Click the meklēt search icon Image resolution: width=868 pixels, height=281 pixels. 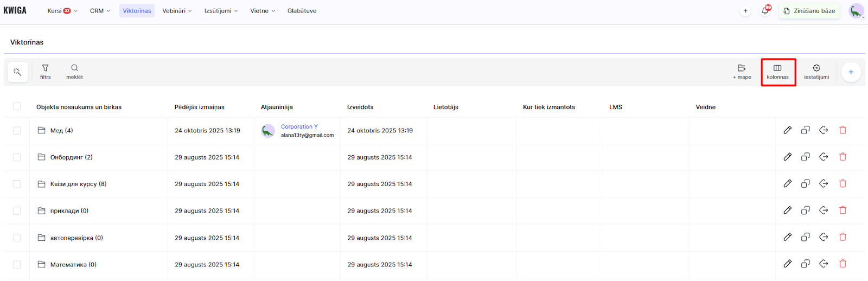[74, 72]
